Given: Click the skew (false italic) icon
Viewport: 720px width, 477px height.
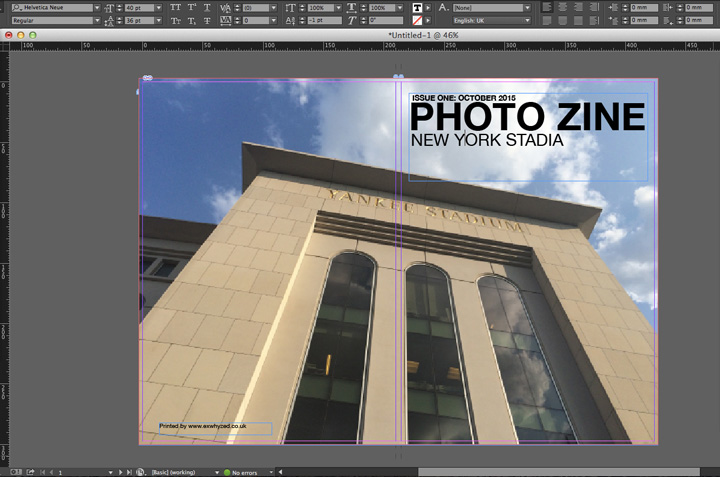Looking at the screenshot, I should coord(352,21).
